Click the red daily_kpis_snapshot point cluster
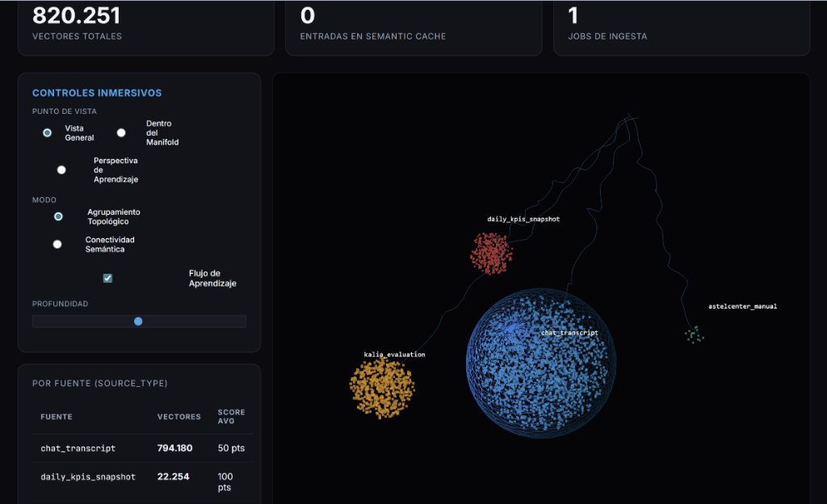The image size is (827, 504). 490,252
